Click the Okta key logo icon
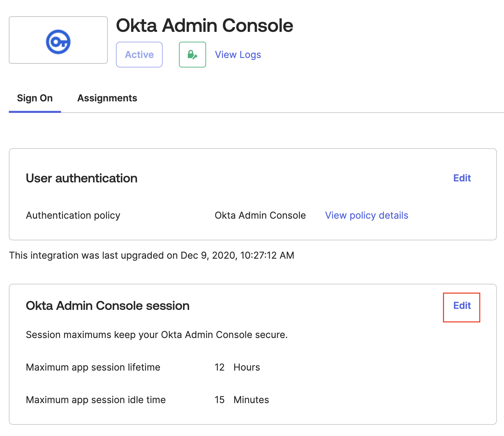This screenshot has width=504, height=436. point(58,42)
